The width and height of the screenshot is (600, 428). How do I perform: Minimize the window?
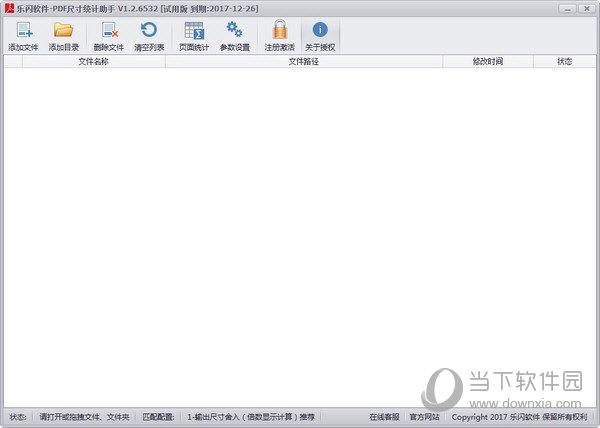(x=567, y=8)
